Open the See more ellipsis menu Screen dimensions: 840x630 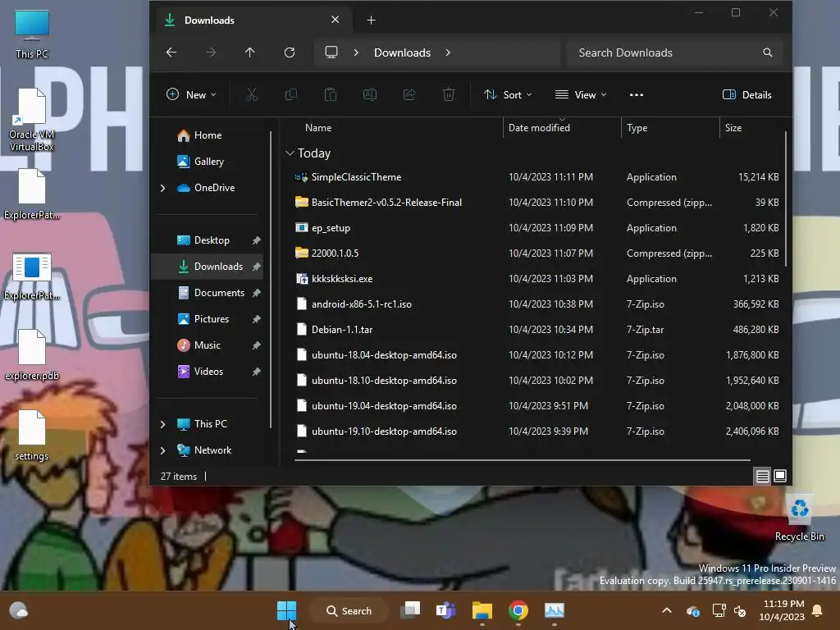(637, 95)
